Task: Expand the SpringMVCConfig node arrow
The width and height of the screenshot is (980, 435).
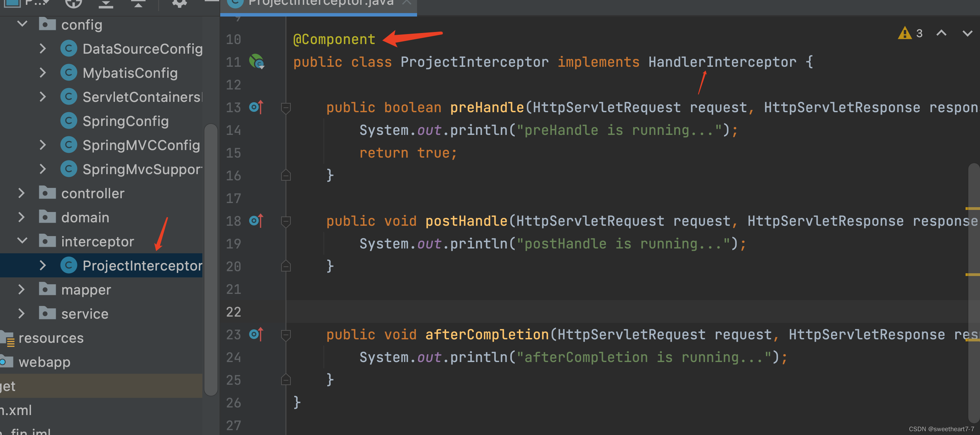Action: click(x=43, y=145)
